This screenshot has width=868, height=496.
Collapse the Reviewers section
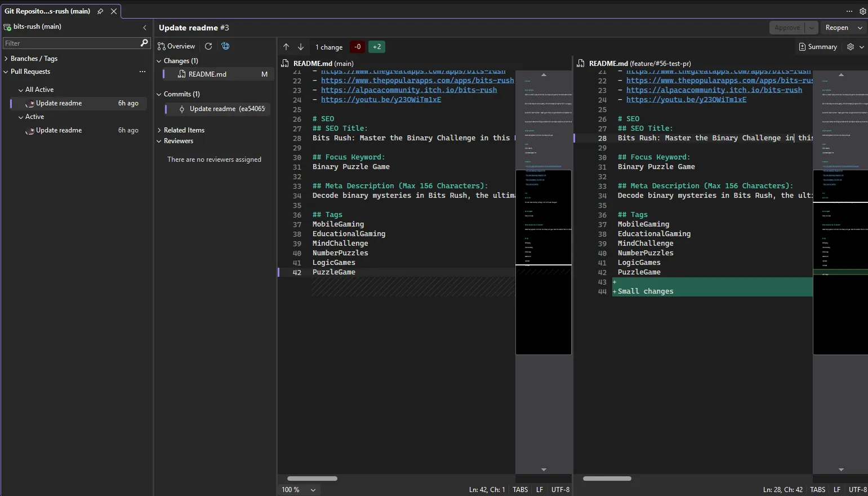tap(159, 141)
